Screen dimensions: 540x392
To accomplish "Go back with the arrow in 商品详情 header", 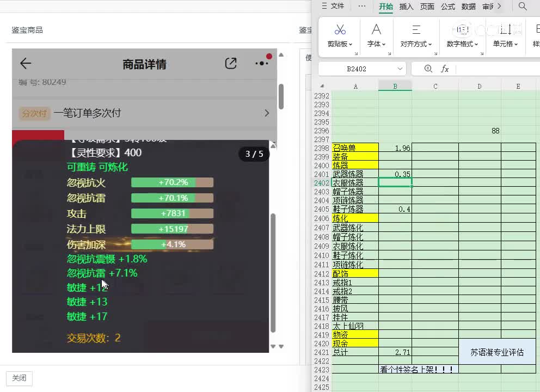I will [x=26, y=63].
